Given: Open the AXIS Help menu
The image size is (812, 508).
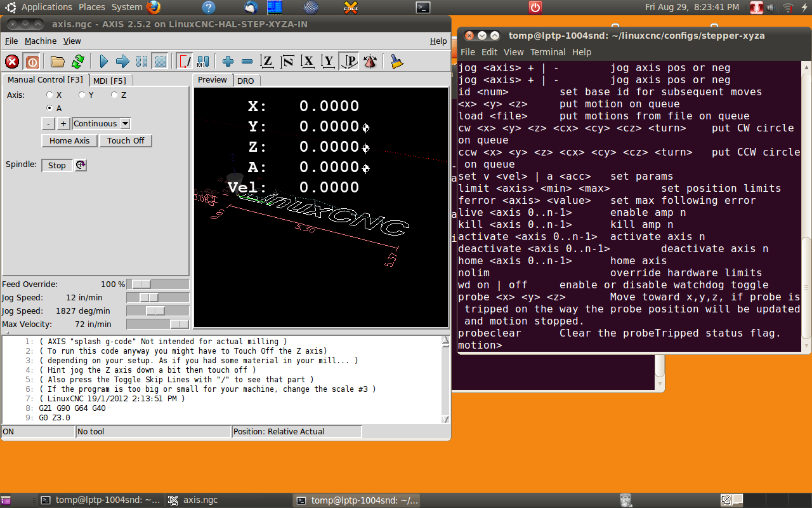Looking at the screenshot, I should click(438, 41).
